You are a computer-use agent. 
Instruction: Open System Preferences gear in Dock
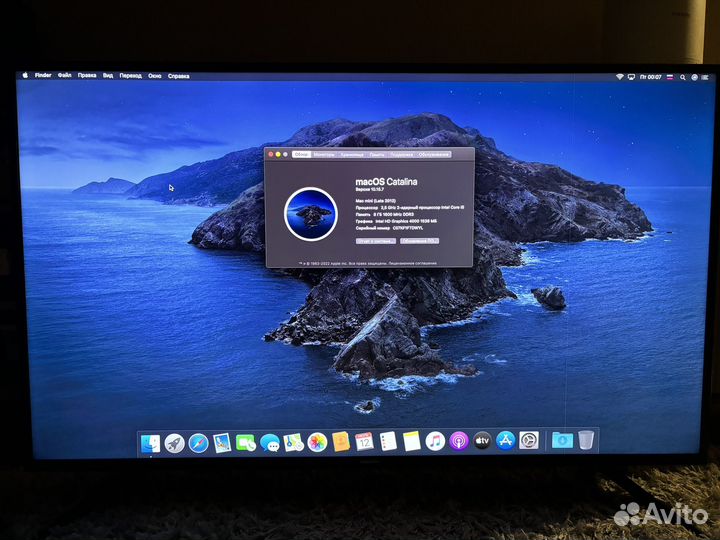point(529,441)
